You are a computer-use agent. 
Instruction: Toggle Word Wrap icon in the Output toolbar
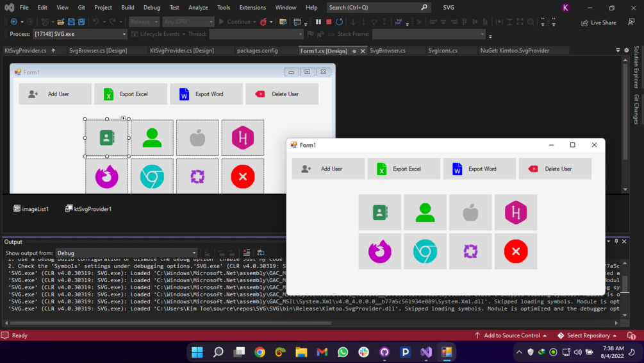260,253
